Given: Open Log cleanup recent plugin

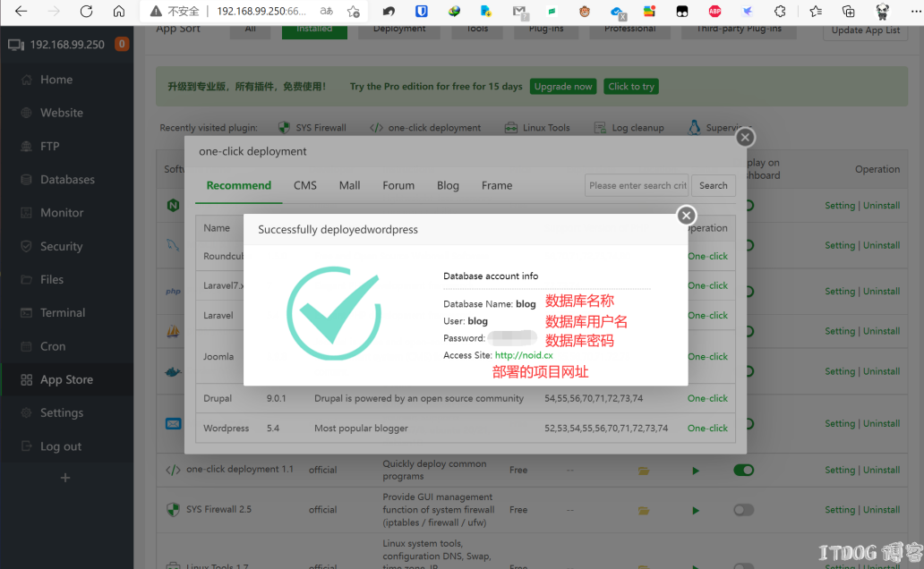Looking at the screenshot, I should click(629, 127).
